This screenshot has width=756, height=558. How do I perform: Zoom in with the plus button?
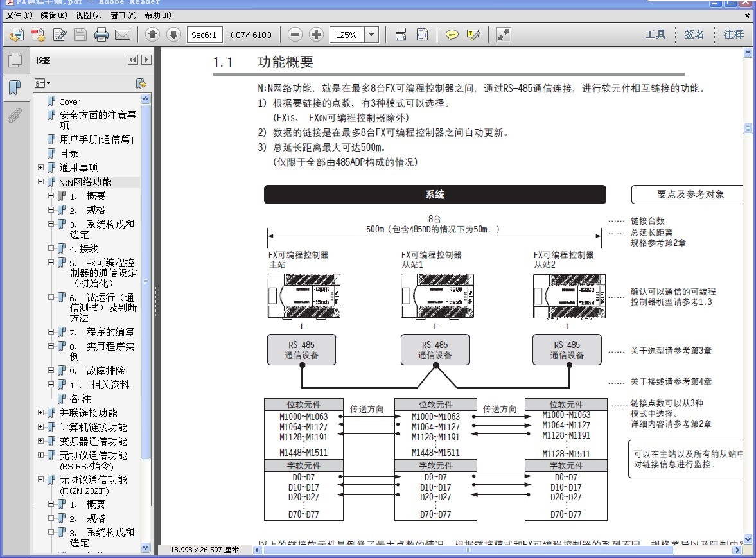(316, 35)
